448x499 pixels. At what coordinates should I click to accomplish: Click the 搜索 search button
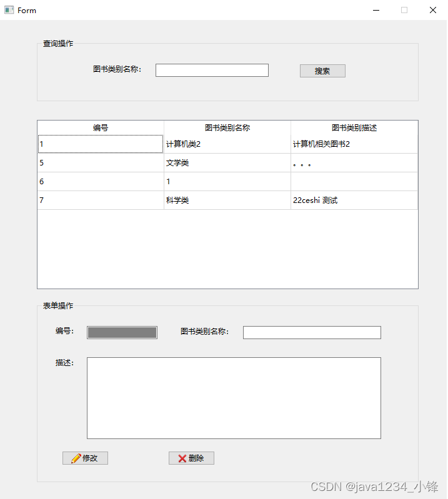323,71
